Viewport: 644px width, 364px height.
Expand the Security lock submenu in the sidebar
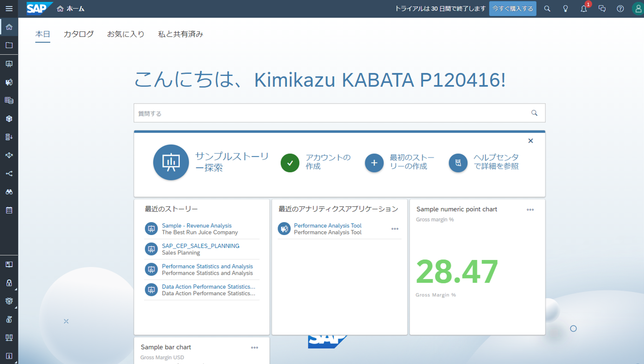pos(9,283)
